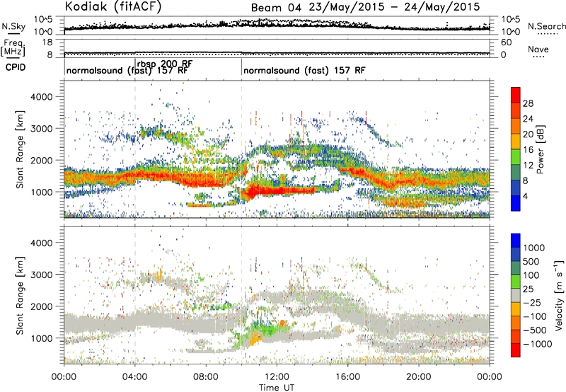Click the gray band of the Velocity color bar
Image resolution: width=566 pixels, height=392 pixels.
516,296
